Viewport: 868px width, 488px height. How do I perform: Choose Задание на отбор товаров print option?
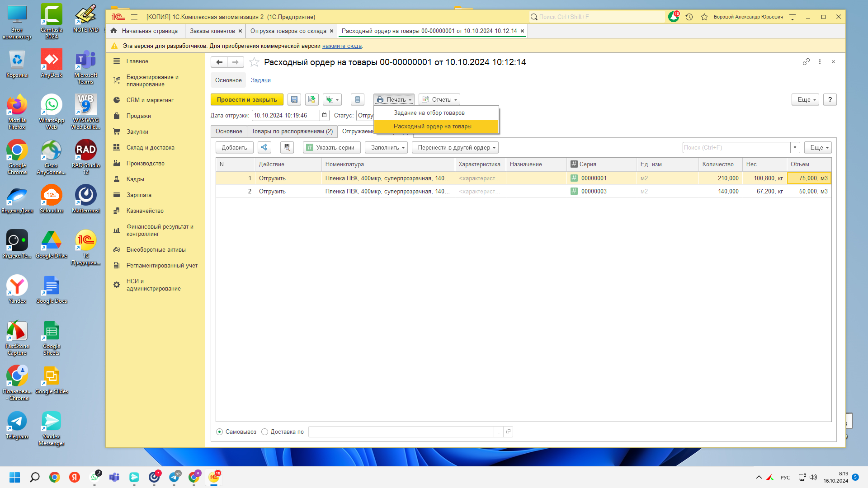pyautogui.click(x=429, y=113)
